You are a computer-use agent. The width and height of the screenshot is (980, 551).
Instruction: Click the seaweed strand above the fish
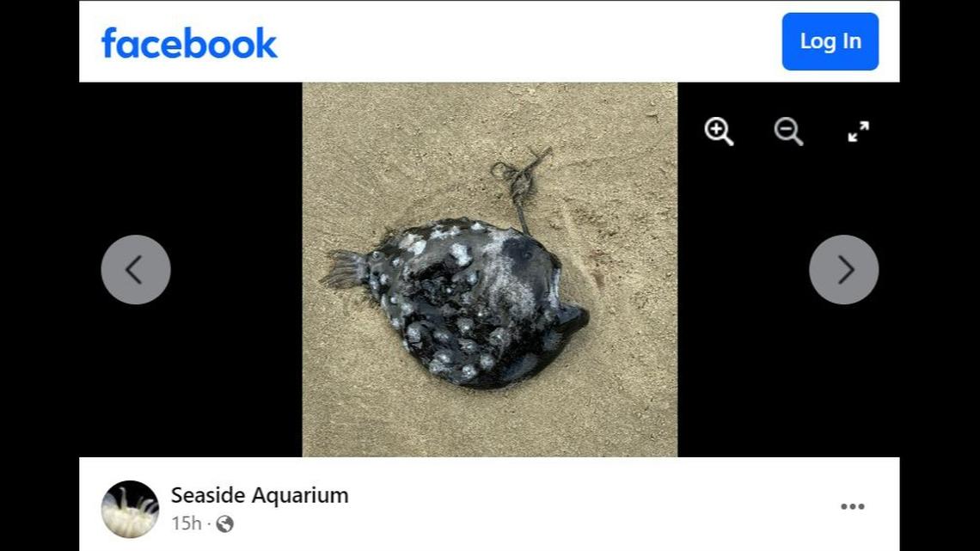pos(521,184)
